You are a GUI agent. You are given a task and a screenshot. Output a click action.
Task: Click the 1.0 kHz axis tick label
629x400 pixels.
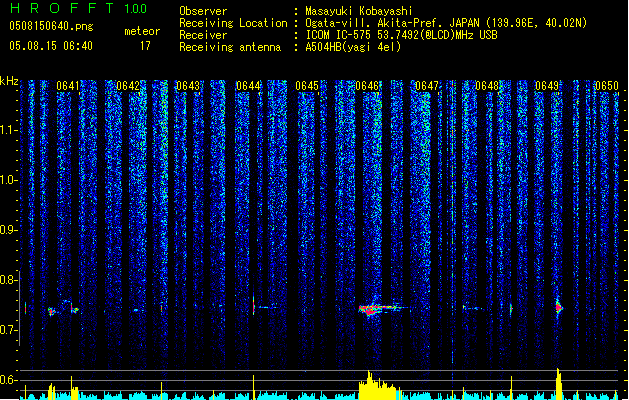point(8,180)
